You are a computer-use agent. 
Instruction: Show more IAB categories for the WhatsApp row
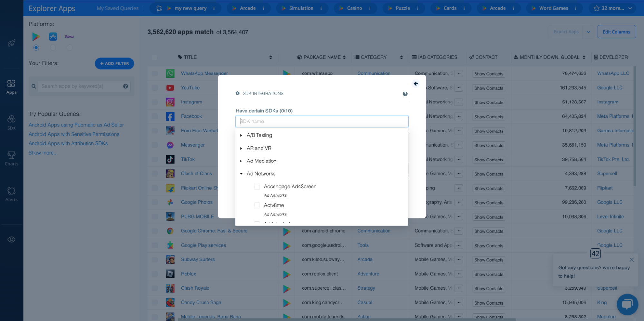458,73
